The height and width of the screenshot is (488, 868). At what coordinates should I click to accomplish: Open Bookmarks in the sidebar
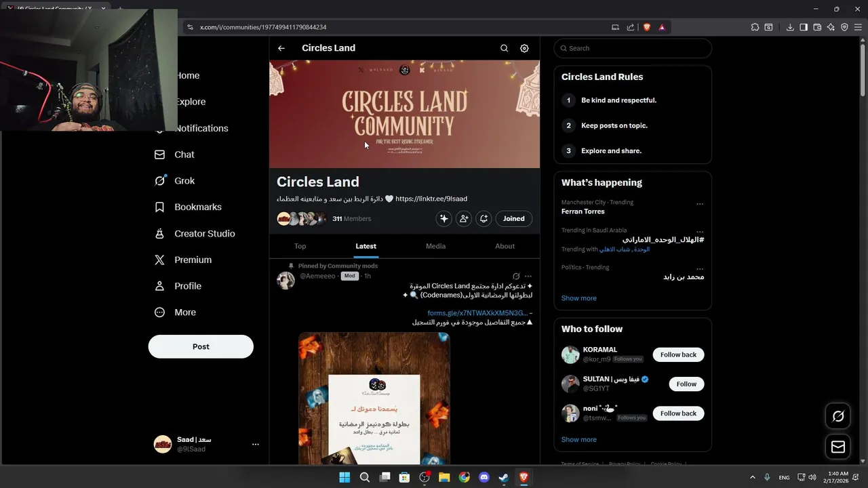click(x=188, y=207)
